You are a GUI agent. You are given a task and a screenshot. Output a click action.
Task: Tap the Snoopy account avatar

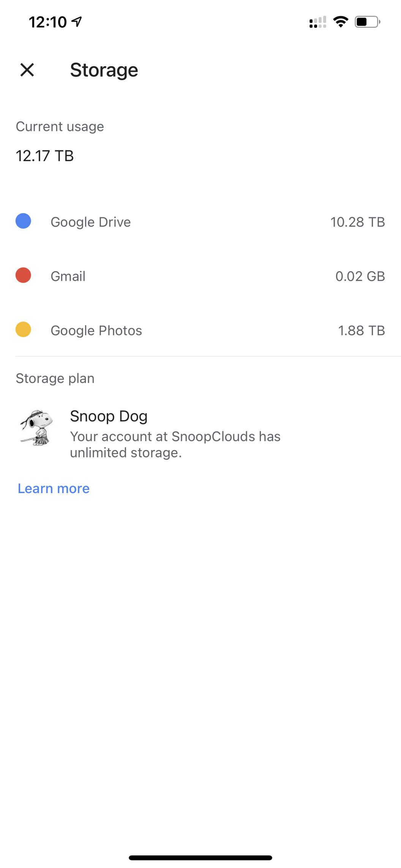(x=36, y=428)
